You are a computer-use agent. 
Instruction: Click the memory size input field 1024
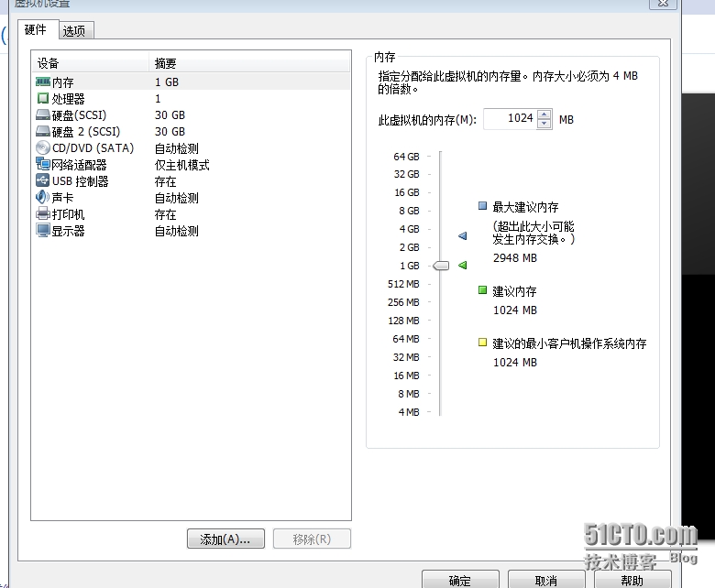[510, 119]
